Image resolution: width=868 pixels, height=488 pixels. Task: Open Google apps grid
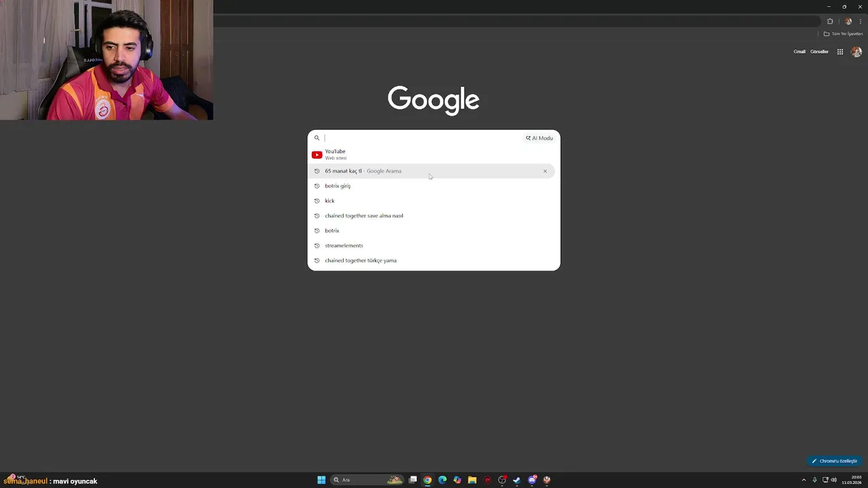pyautogui.click(x=840, y=52)
